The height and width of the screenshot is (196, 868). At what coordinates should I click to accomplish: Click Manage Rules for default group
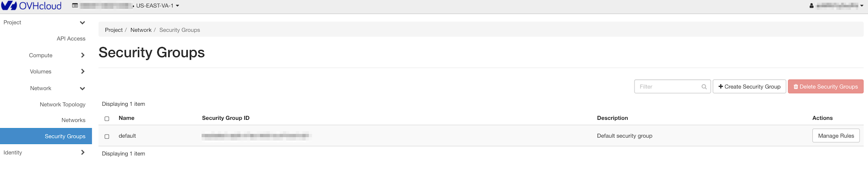tap(836, 136)
